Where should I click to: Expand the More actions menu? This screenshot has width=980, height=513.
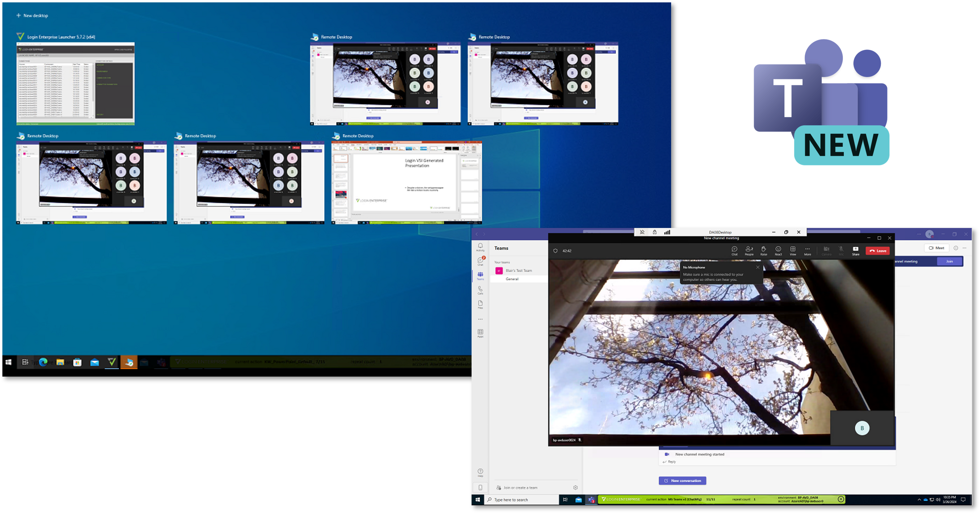pyautogui.click(x=807, y=250)
